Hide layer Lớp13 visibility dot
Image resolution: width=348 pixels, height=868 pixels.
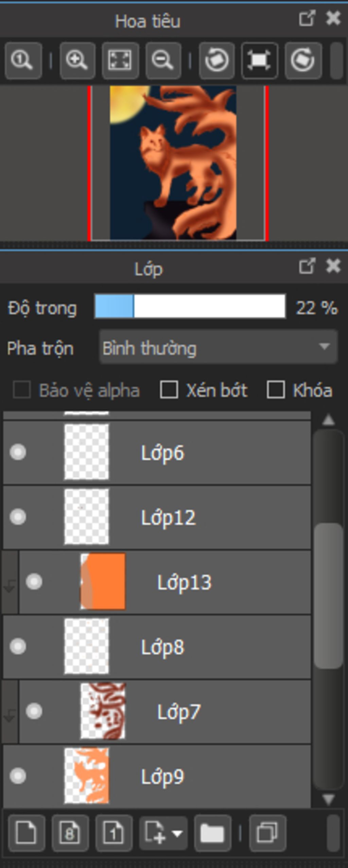click(x=34, y=582)
